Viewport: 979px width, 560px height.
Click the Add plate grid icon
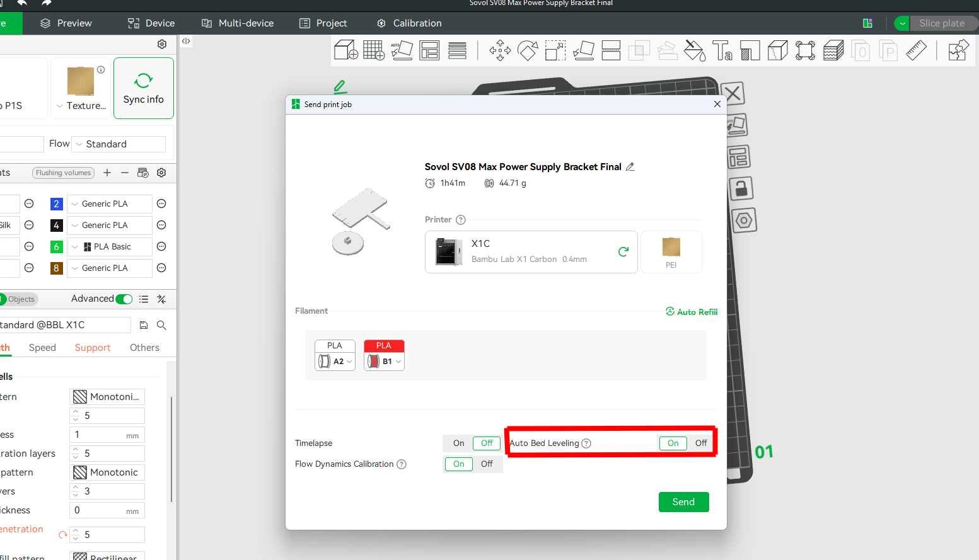coord(374,50)
